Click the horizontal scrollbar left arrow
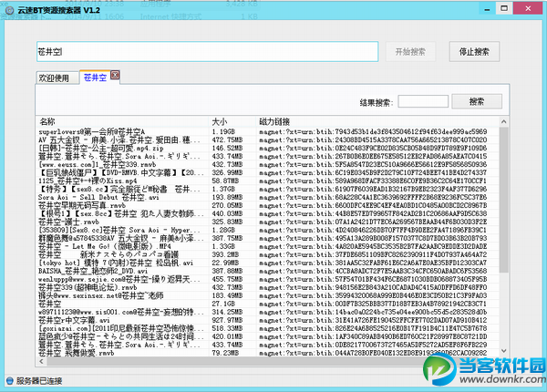 coord(42,361)
